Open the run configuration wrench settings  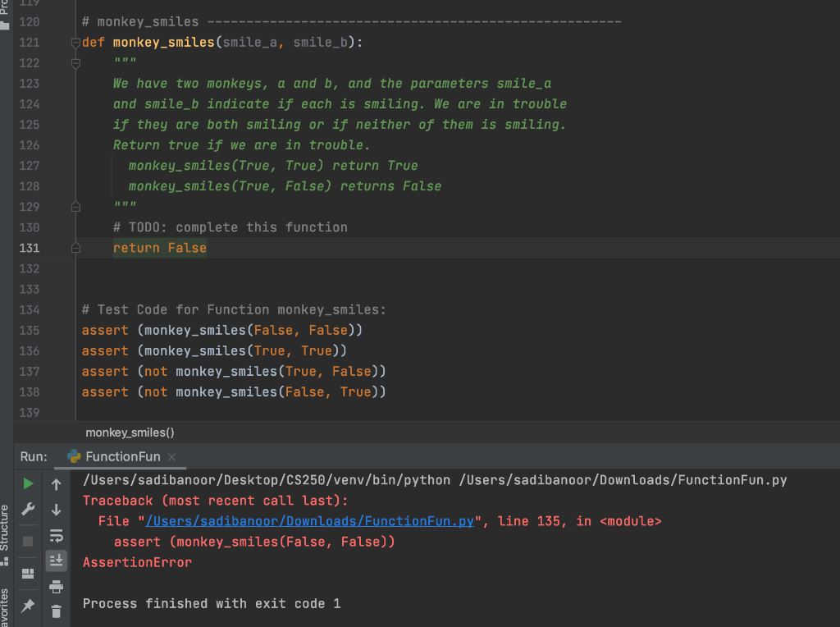coord(27,509)
